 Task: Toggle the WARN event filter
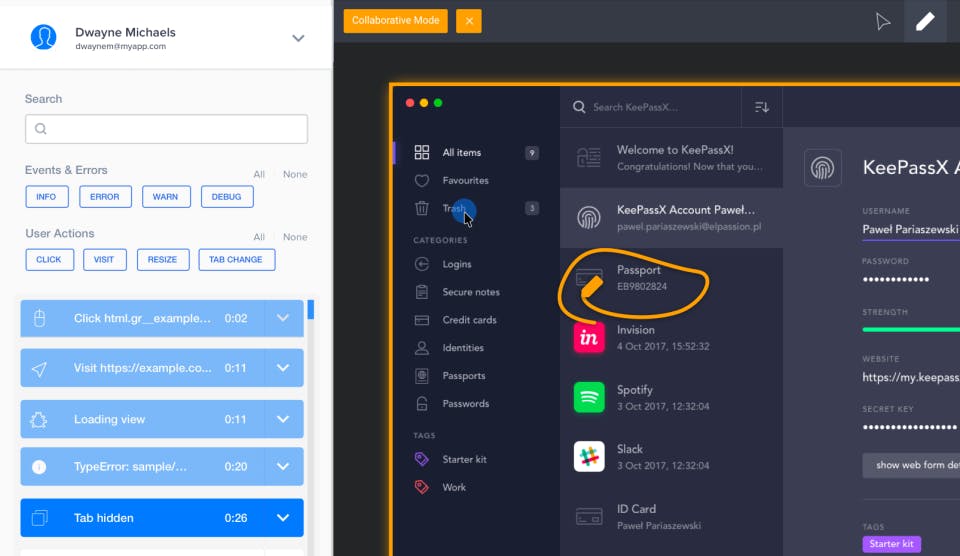pyautogui.click(x=166, y=197)
